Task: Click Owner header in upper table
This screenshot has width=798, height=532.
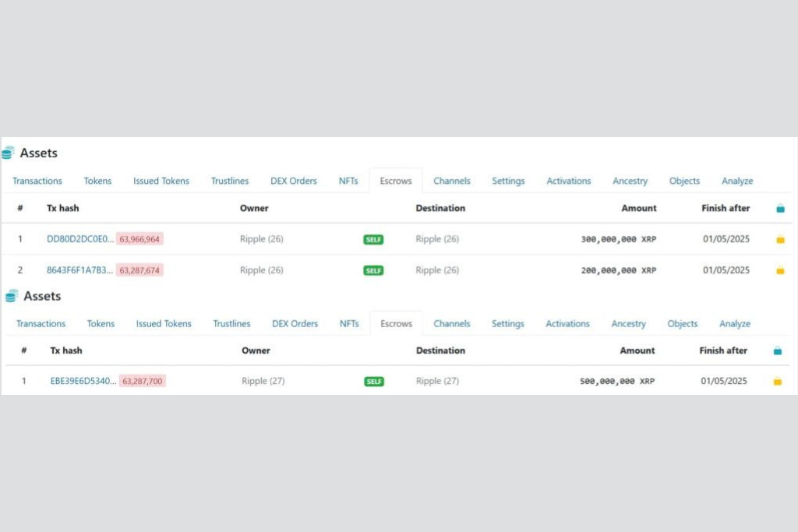Action: [x=254, y=208]
